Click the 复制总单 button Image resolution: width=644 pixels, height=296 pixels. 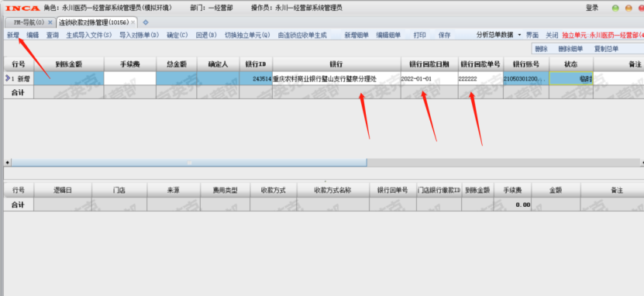pos(606,49)
